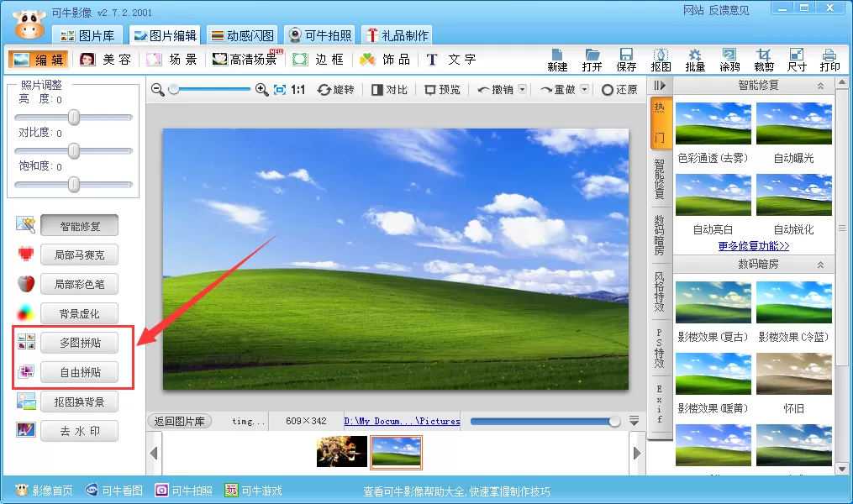
Task: Switch to the 图片库 tab
Action: (87, 36)
